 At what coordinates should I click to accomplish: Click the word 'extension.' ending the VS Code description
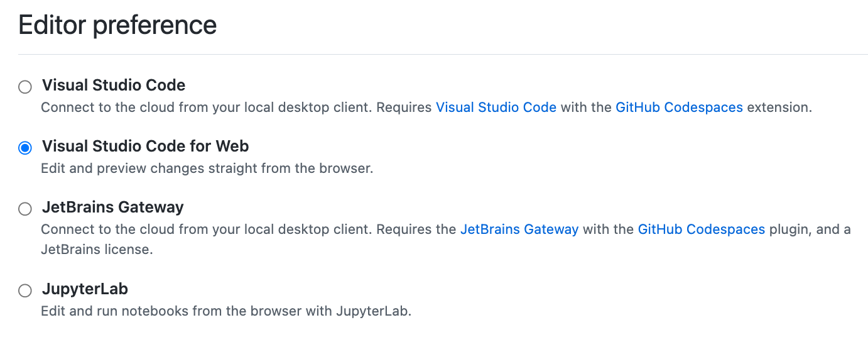click(x=779, y=108)
